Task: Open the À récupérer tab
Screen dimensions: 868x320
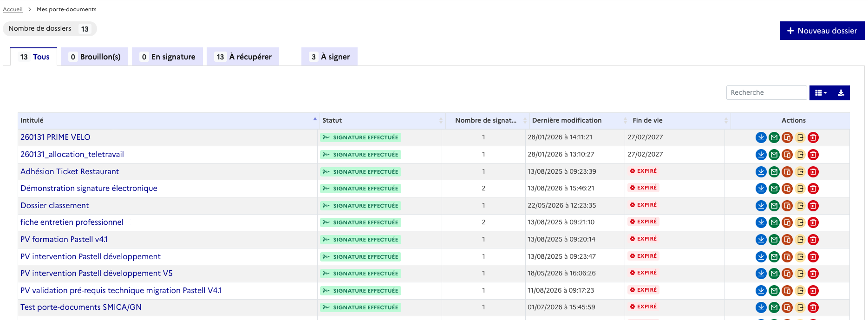Action: (243, 57)
